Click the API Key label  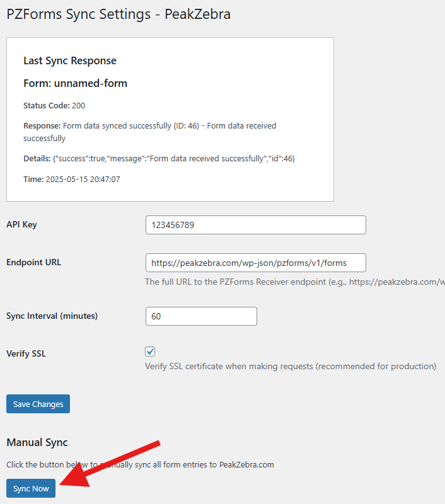tap(21, 225)
